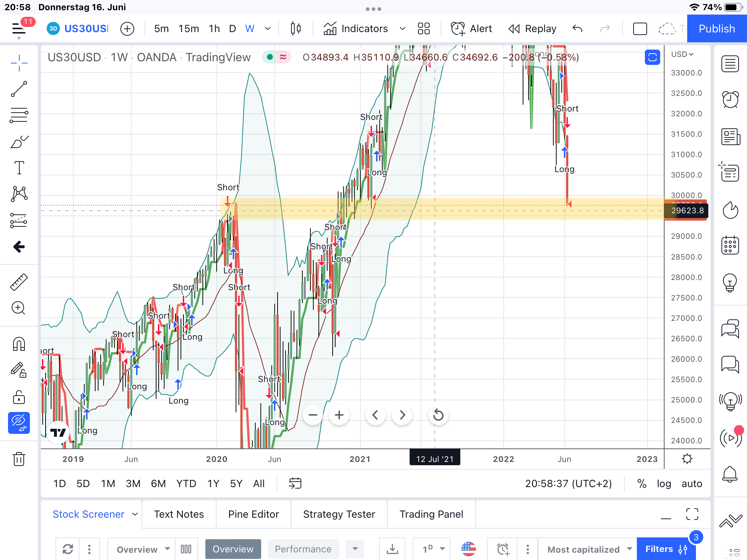Set the range to 5Y
Screen dimensions: 747x560
(x=236, y=483)
